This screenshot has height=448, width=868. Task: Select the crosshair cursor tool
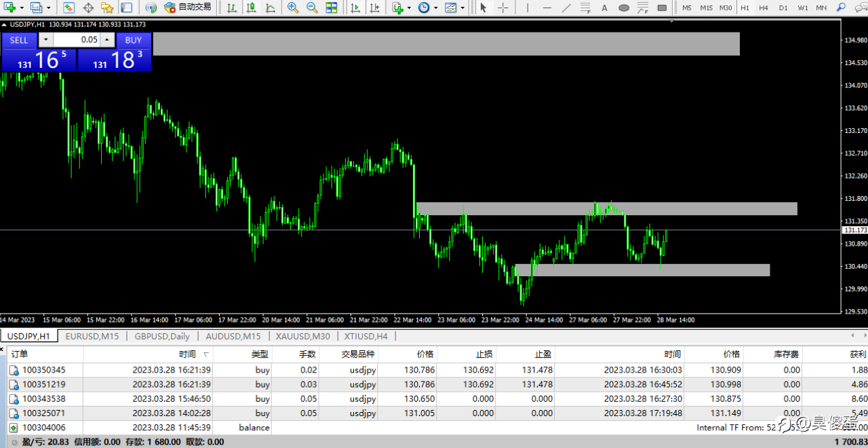point(502,7)
